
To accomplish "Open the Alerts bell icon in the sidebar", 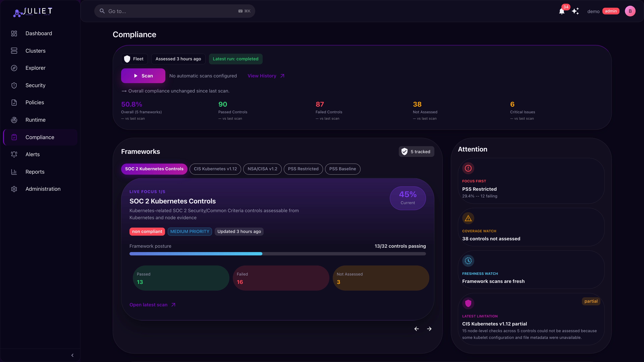I will pos(14,154).
